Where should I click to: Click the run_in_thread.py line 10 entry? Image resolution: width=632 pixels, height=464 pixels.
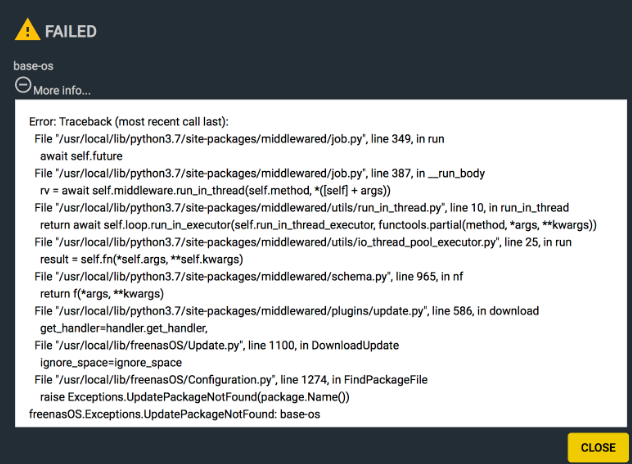(x=301, y=208)
